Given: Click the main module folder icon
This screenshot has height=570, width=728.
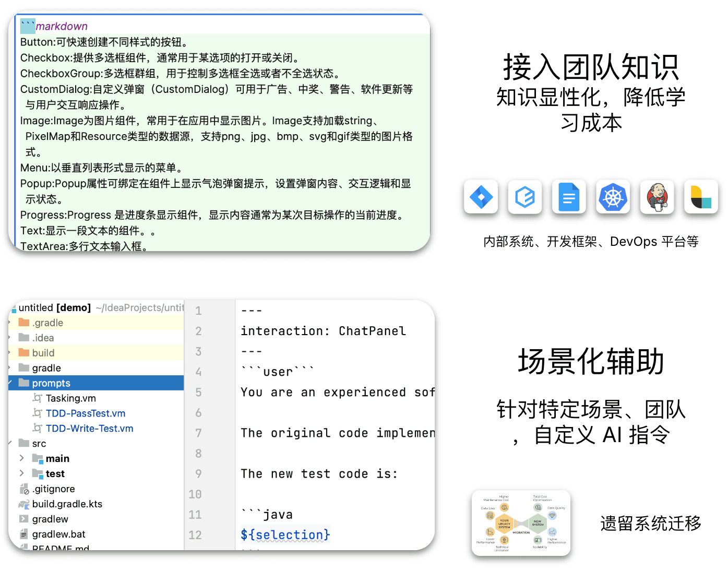Looking at the screenshot, I should click(38, 458).
